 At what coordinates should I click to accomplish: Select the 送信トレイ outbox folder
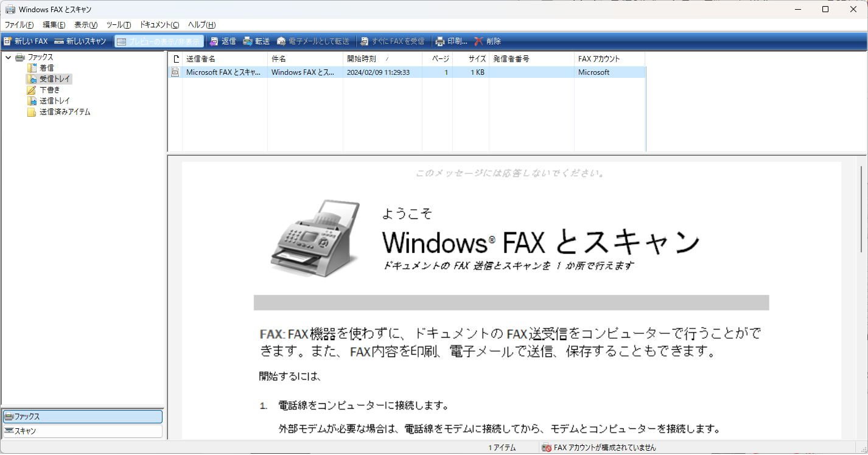pyautogui.click(x=55, y=101)
